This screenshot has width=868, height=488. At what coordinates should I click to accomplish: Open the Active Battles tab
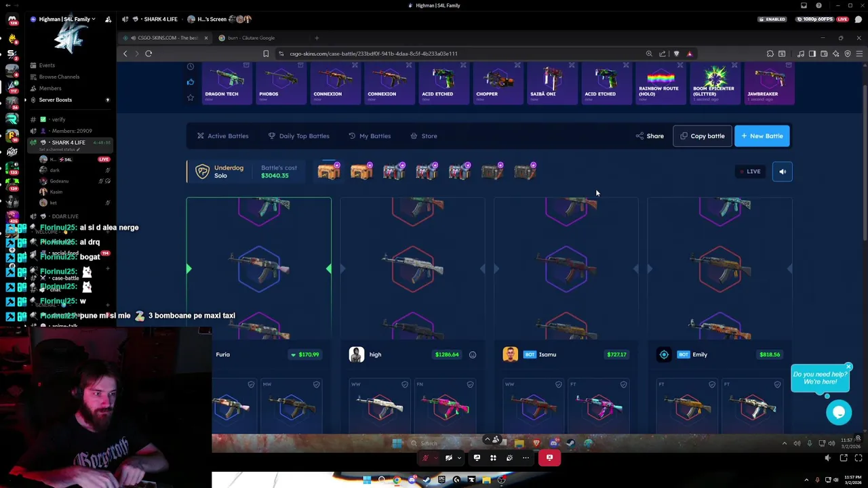point(222,136)
